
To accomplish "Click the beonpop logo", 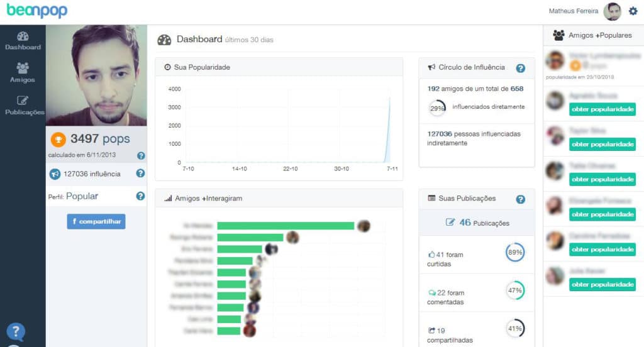I will 36,10.
